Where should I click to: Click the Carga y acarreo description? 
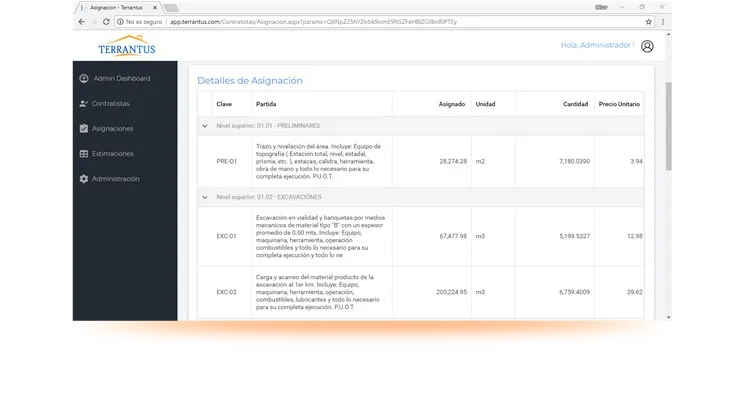click(318, 292)
